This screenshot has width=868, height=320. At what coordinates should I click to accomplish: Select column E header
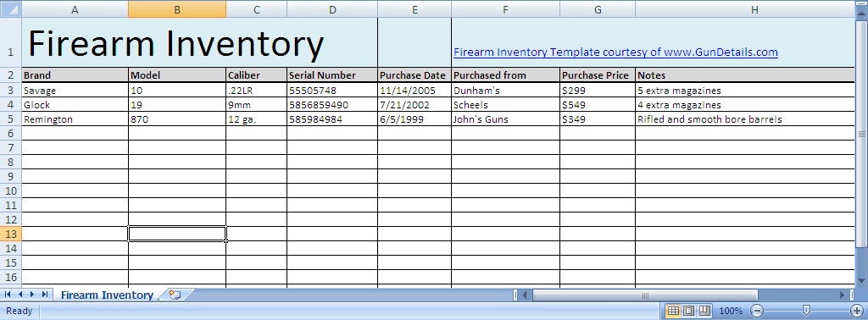click(x=415, y=8)
